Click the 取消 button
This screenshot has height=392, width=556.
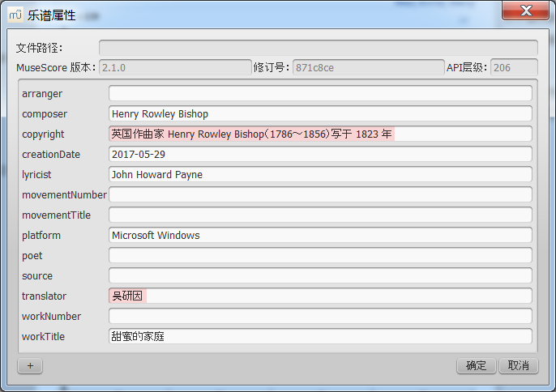coord(519,366)
